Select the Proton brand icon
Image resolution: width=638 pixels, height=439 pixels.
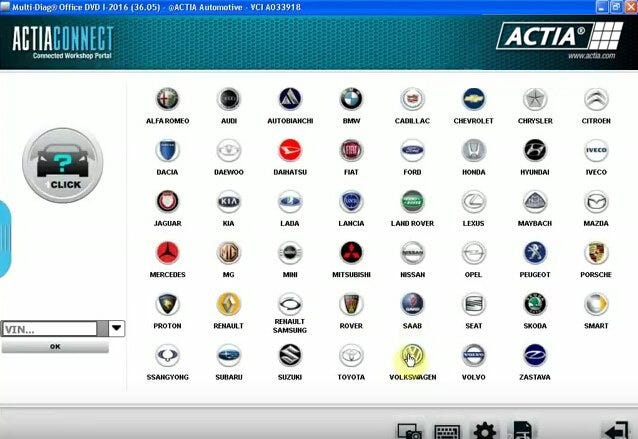click(x=167, y=304)
